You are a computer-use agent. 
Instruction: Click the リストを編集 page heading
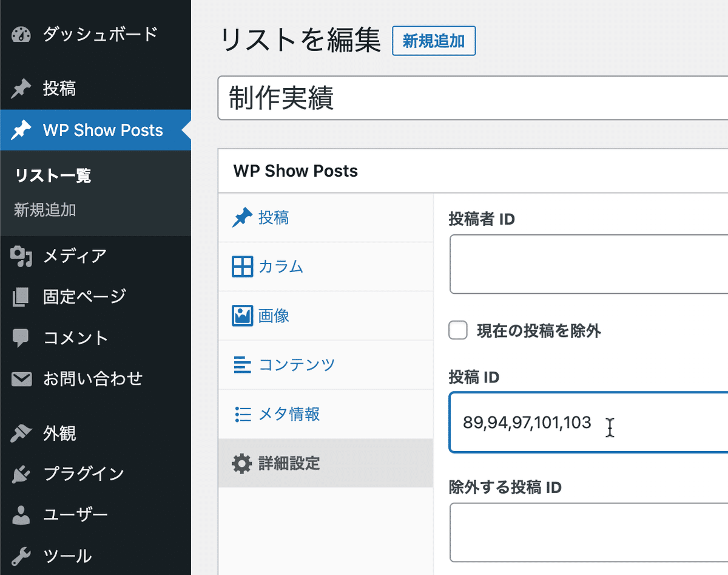click(x=300, y=41)
